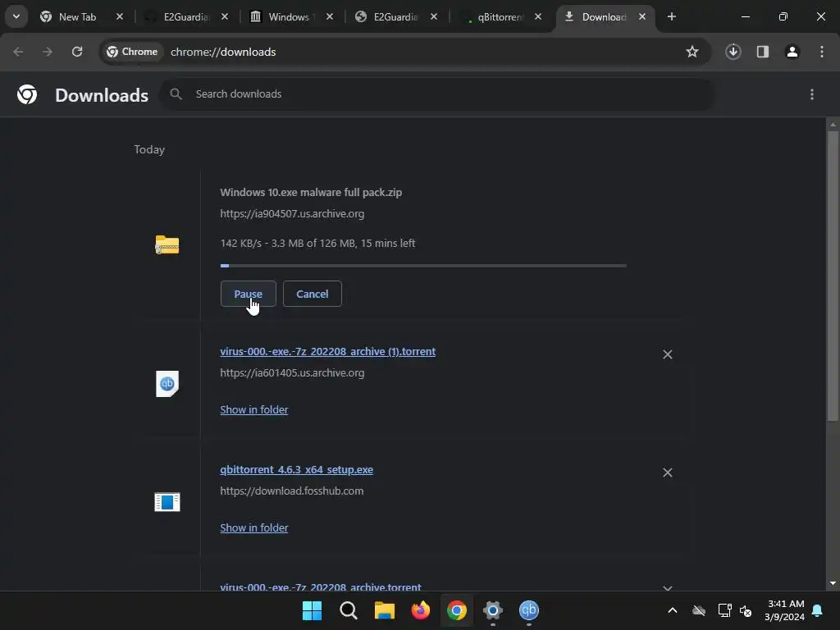This screenshot has width=840, height=630.
Task: Switch to the New Tab tab
Action: click(x=78, y=16)
